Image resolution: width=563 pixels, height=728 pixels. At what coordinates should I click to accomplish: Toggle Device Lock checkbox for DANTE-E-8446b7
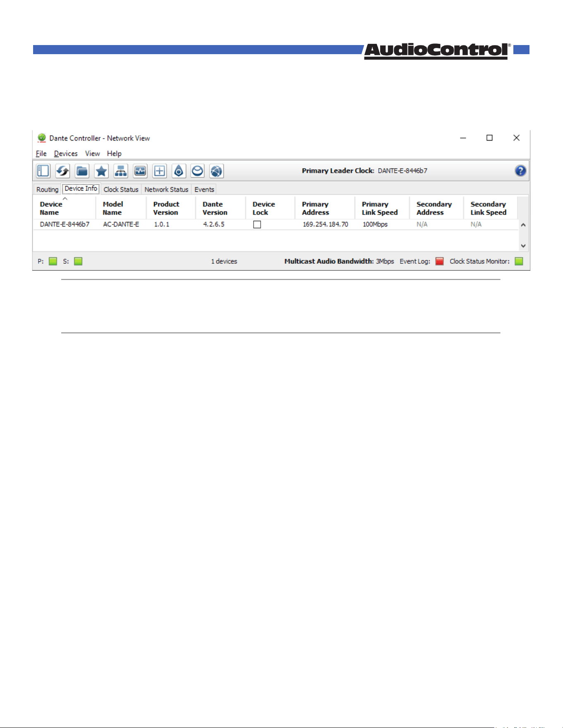(257, 224)
